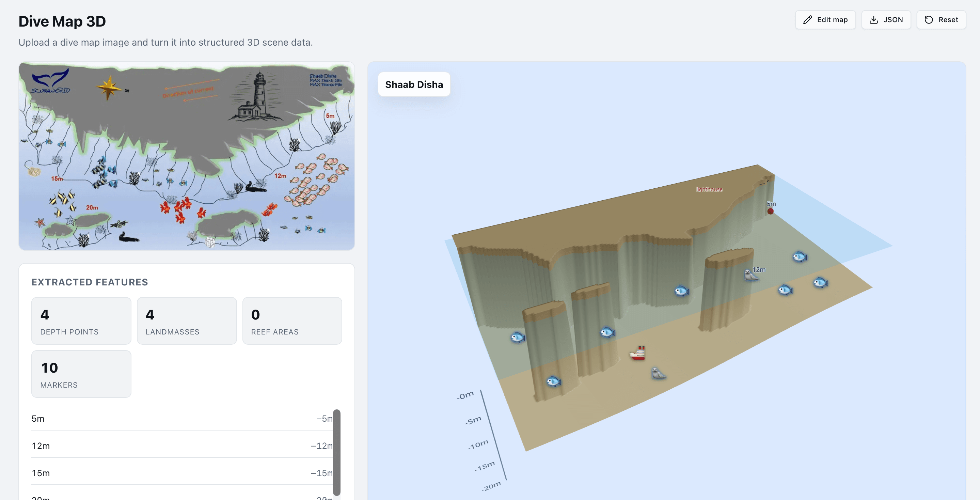Click the -5m mark on depth axis
The height and width of the screenshot is (500, 980).
(473, 421)
